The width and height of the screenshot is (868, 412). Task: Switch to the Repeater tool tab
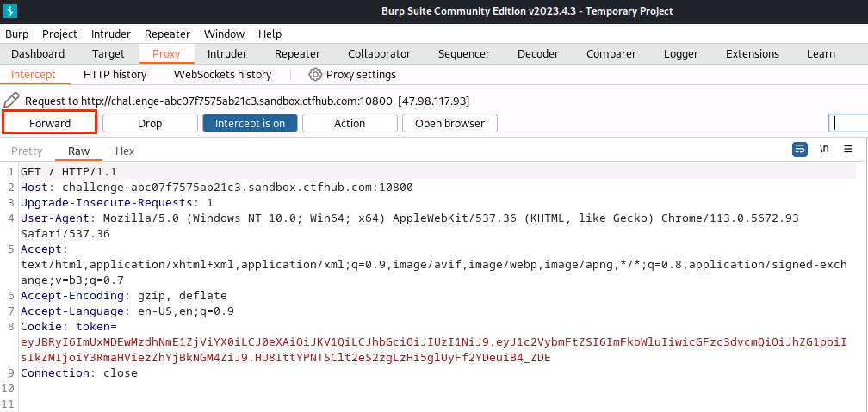297,53
